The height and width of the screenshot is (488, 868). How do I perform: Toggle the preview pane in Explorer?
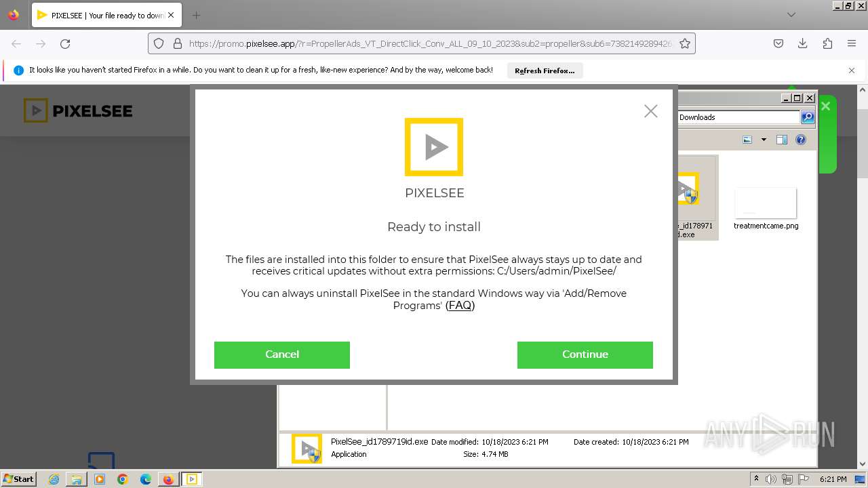coord(782,140)
